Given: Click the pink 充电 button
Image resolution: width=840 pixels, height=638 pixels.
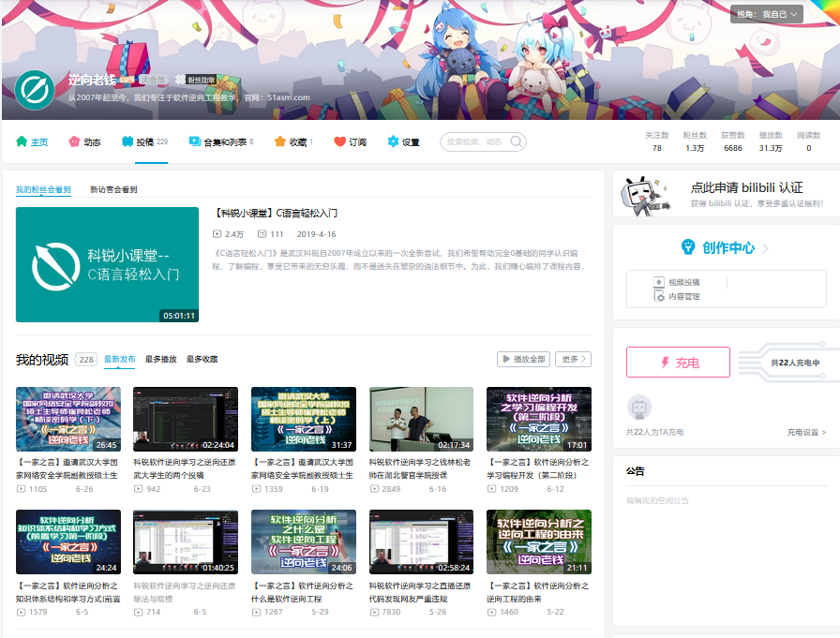Looking at the screenshot, I should tap(678, 363).
